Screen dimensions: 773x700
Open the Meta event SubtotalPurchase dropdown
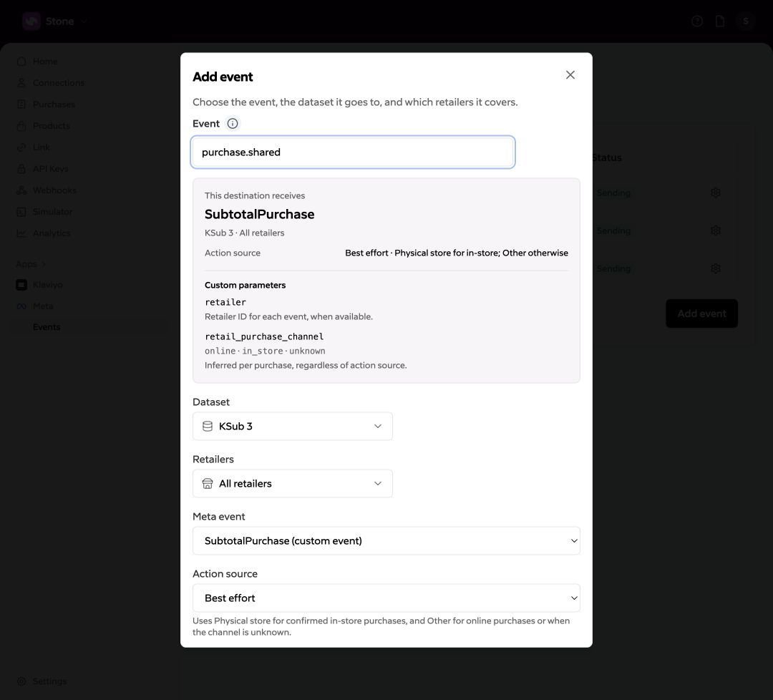click(x=386, y=541)
